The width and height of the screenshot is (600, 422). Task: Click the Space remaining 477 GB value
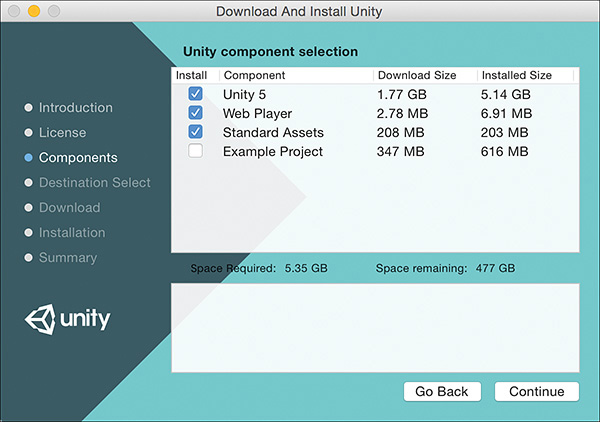point(496,268)
